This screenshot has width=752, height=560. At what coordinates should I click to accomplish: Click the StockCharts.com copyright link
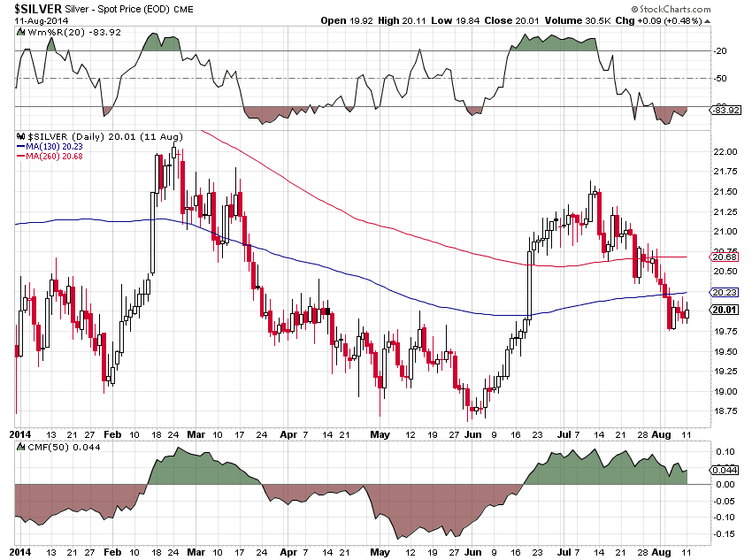pyautogui.click(x=671, y=9)
